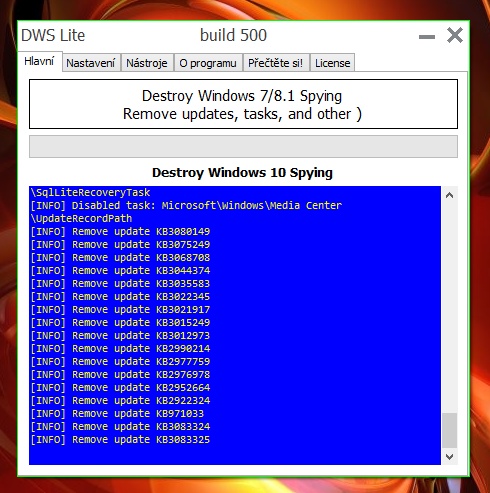This screenshot has width=490, height=493.
Task: Click log line Remove update KB3083325
Action: tap(120, 440)
